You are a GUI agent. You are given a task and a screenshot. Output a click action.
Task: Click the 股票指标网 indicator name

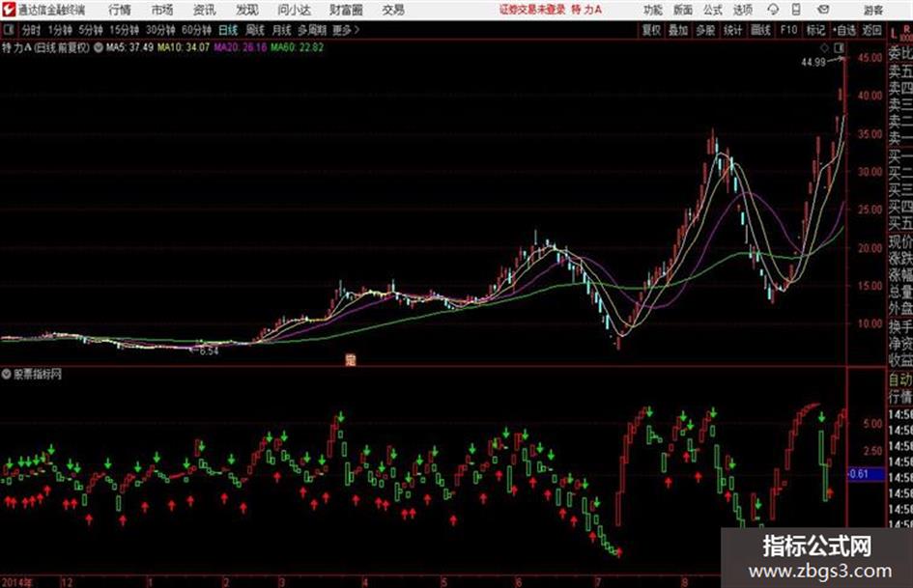coord(38,374)
